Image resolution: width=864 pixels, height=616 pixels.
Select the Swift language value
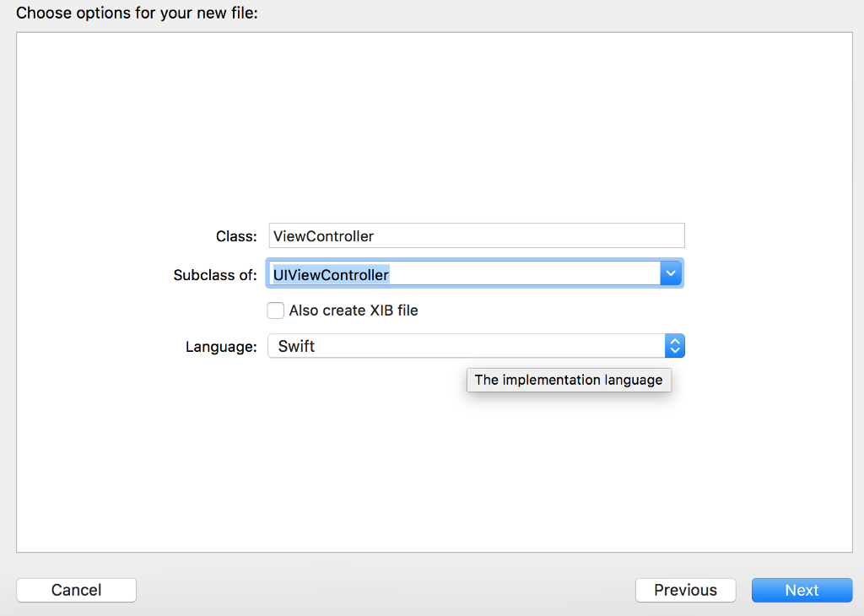(x=296, y=346)
